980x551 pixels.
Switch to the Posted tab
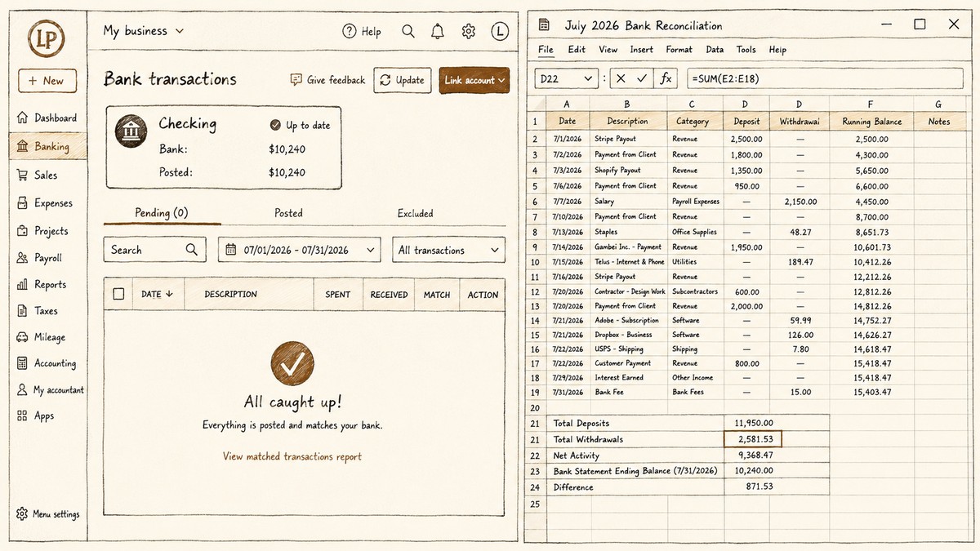pos(288,213)
